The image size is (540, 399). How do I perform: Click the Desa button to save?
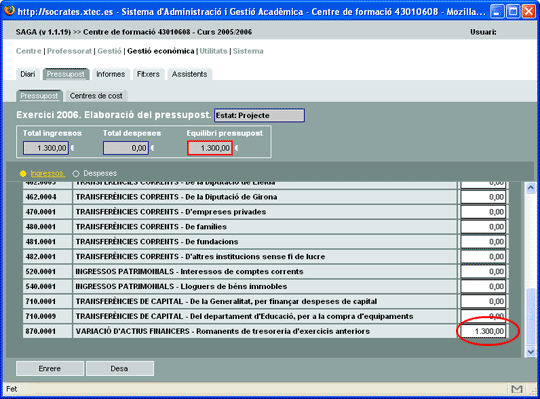click(x=120, y=369)
